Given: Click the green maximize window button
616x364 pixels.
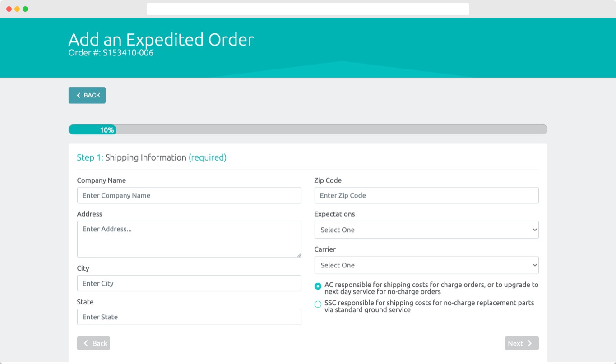Looking at the screenshot, I should coord(25,9).
